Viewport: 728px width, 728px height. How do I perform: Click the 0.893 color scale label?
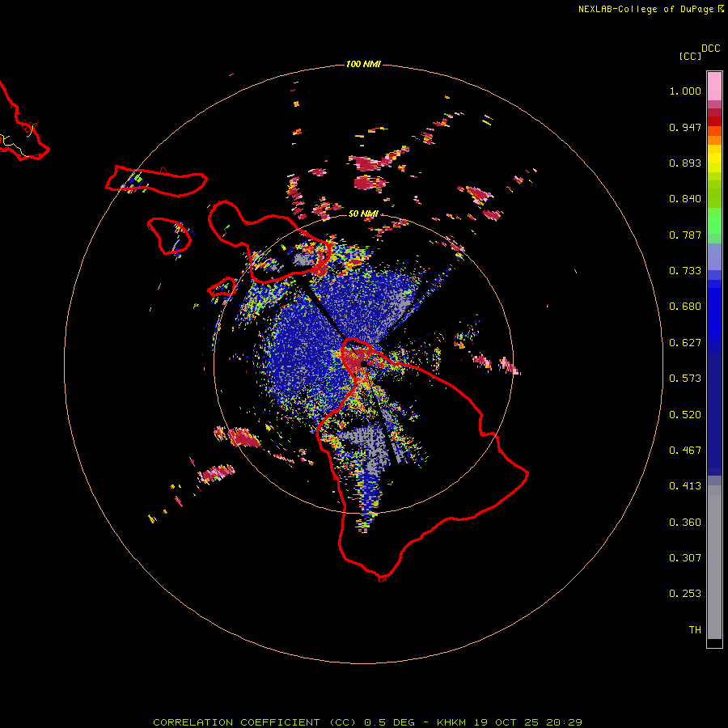click(x=685, y=163)
